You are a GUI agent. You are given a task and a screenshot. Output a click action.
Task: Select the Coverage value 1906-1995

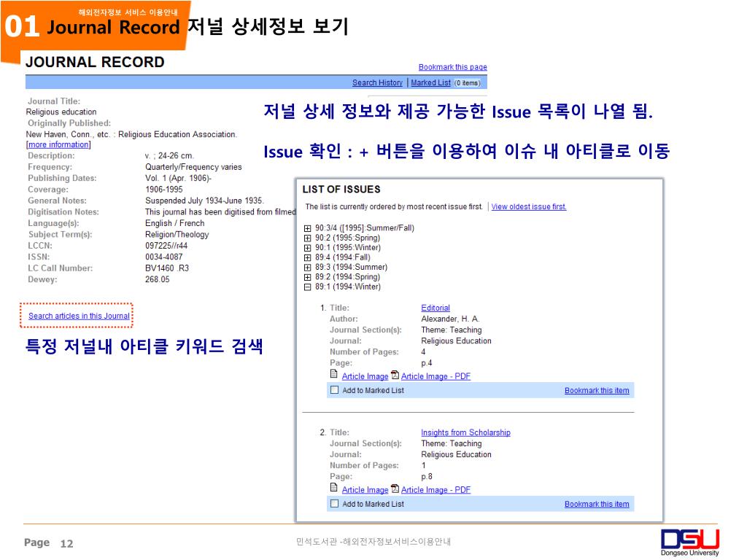[164, 190]
